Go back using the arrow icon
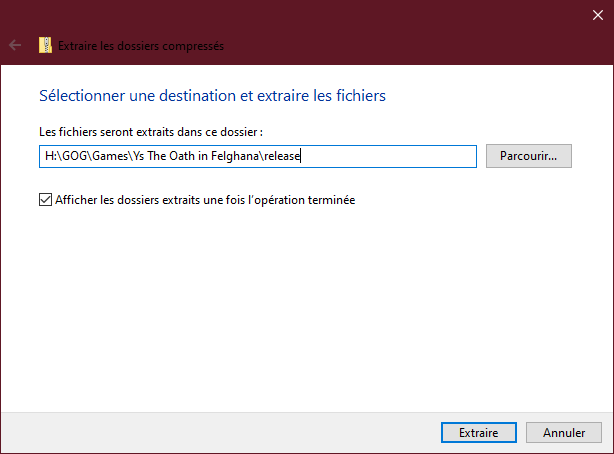The width and height of the screenshot is (614, 454). [x=15, y=45]
